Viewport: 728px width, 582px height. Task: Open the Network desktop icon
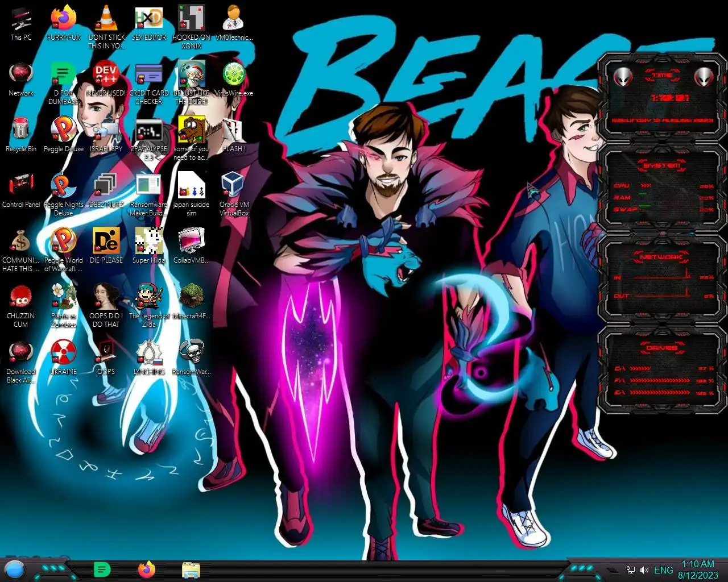pyautogui.click(x=21, y=78)
